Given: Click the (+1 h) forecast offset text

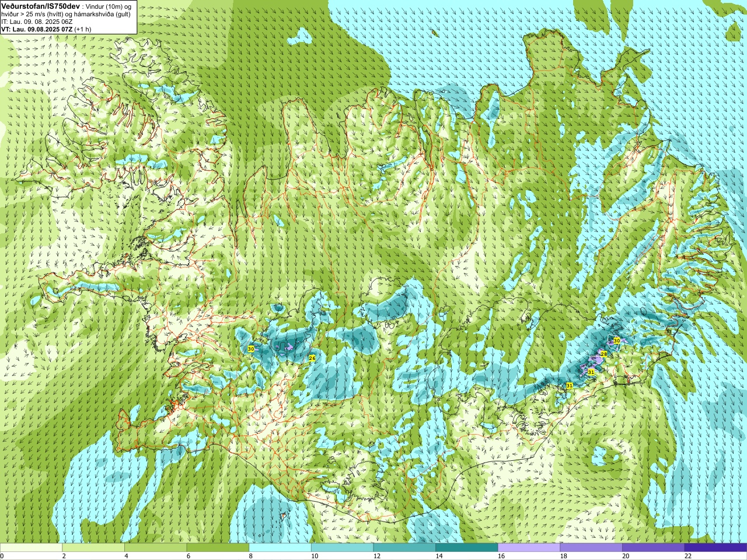Looking at the screenshot, I should pyautogui.click(x=83, y=29).
